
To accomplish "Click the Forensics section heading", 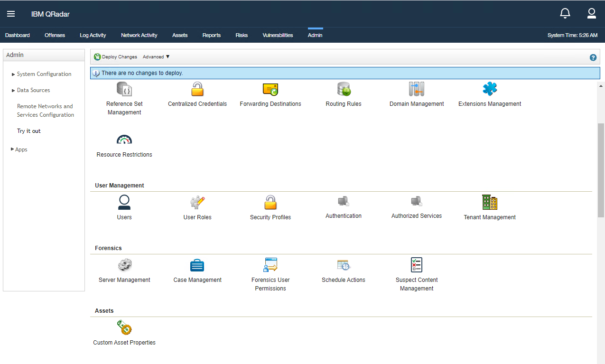I will click(108, 248).
